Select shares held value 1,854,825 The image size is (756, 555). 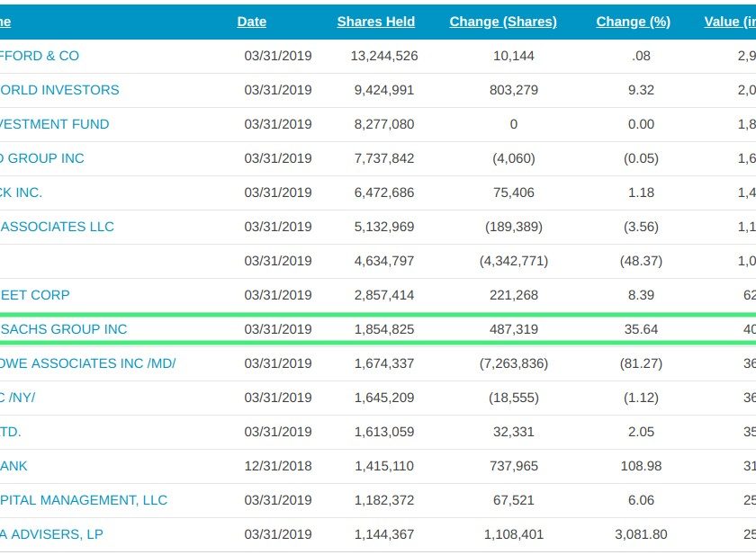[x=384, y=329]
